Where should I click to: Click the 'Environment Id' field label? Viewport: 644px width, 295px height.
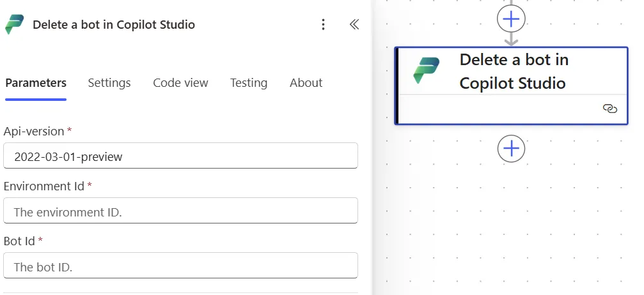pos(44,186)
